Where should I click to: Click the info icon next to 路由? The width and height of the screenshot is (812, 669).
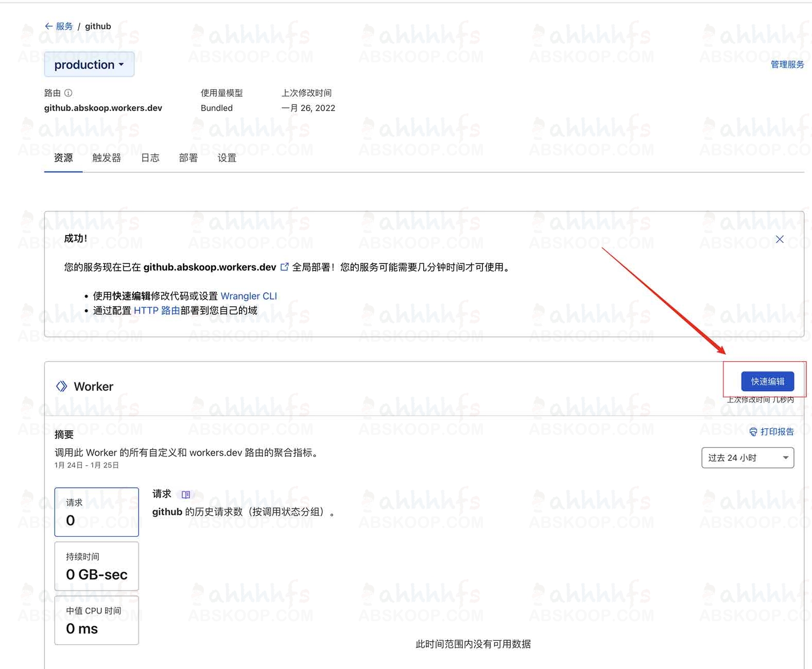[x=68, y=93]
